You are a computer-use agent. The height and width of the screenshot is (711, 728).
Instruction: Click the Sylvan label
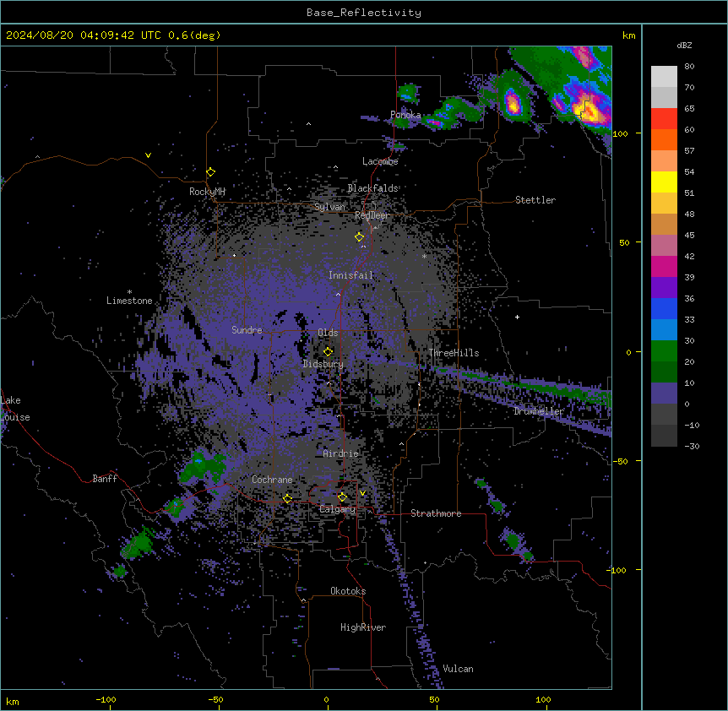click(329, 207)
